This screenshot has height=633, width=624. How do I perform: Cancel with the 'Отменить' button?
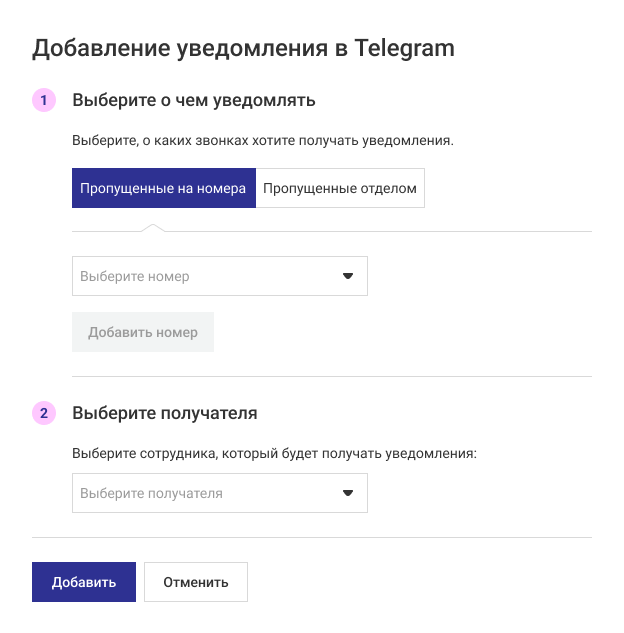(x=196, y=582)
